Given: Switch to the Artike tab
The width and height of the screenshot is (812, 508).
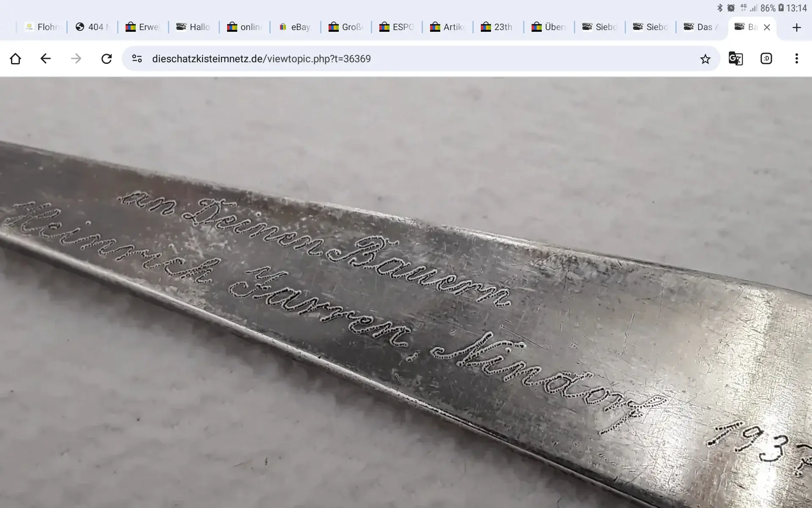Looking at the screenshot, I should [447, 27].
